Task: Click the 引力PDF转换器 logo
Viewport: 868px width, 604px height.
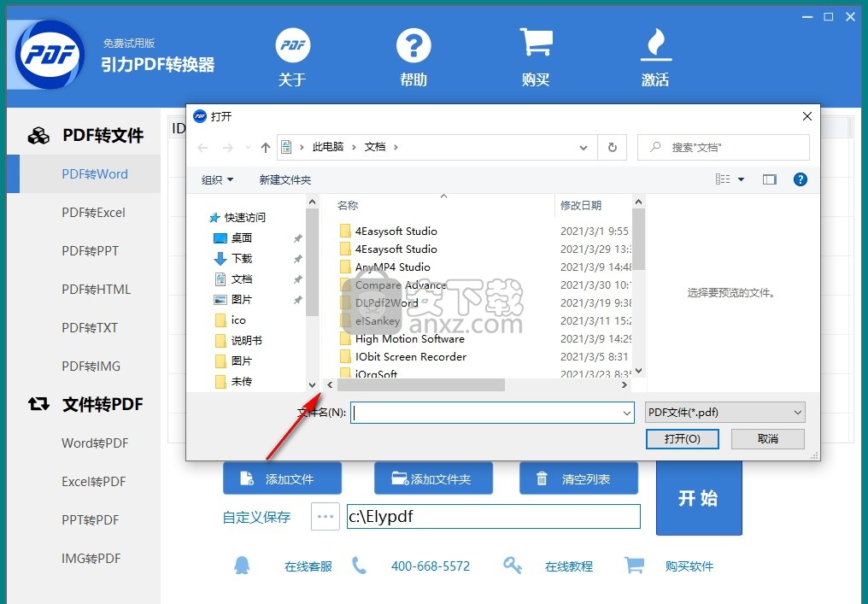Action: point(50,55)
